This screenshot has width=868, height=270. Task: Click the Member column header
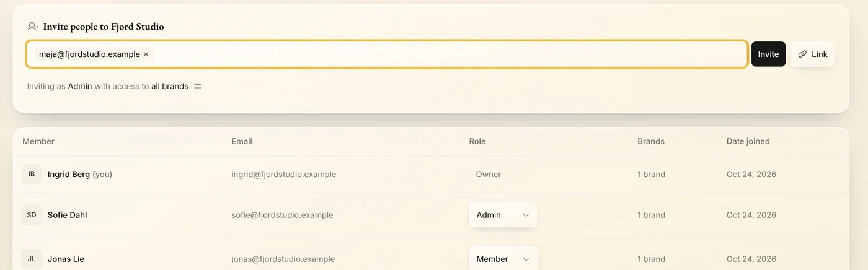[38, 141]
